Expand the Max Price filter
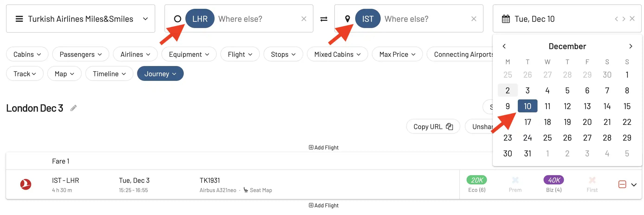Viewport: 644px width, 215px height. point(397,54)
